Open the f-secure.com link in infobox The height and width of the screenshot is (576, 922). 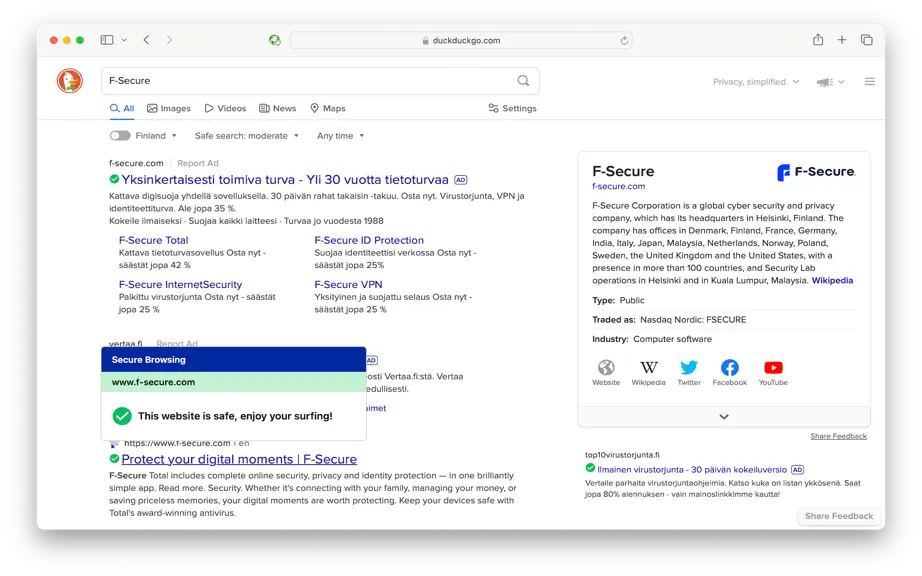[x=619, y=186]
